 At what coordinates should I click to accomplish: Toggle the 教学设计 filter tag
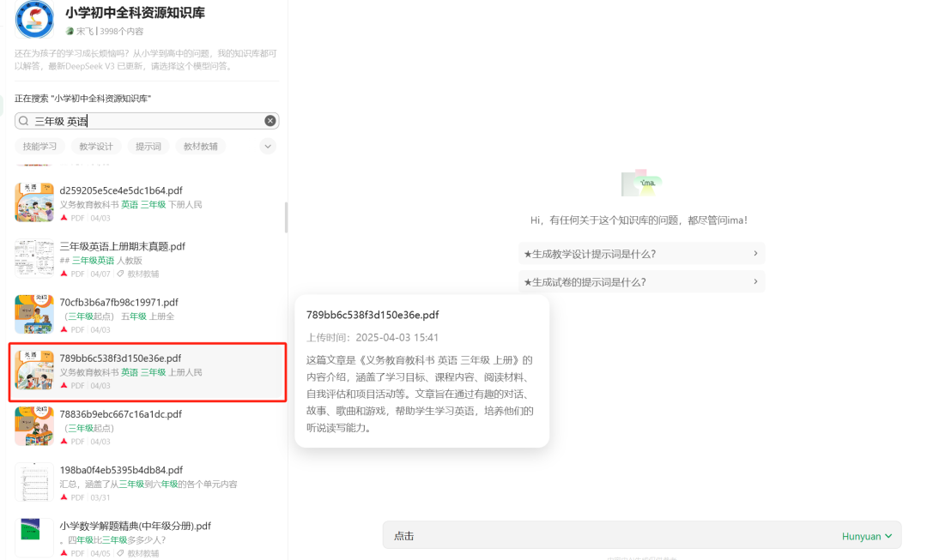(x=96, y=146)
